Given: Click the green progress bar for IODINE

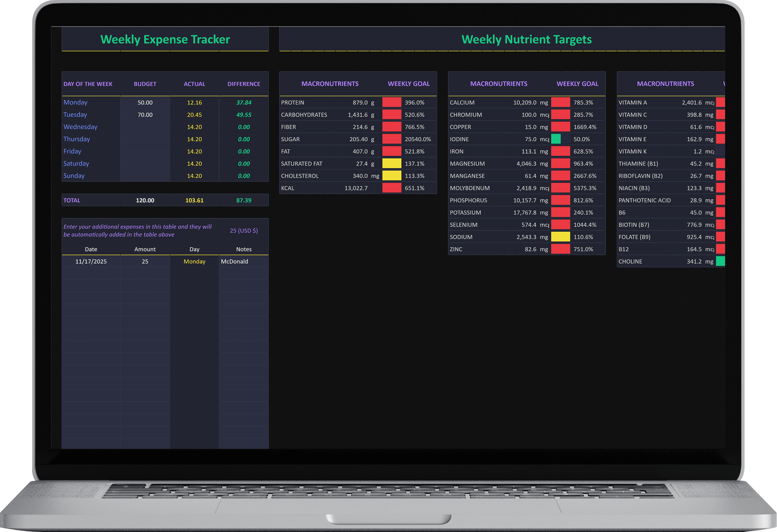Looking at the screenshot, I should [x=556, y=139].
